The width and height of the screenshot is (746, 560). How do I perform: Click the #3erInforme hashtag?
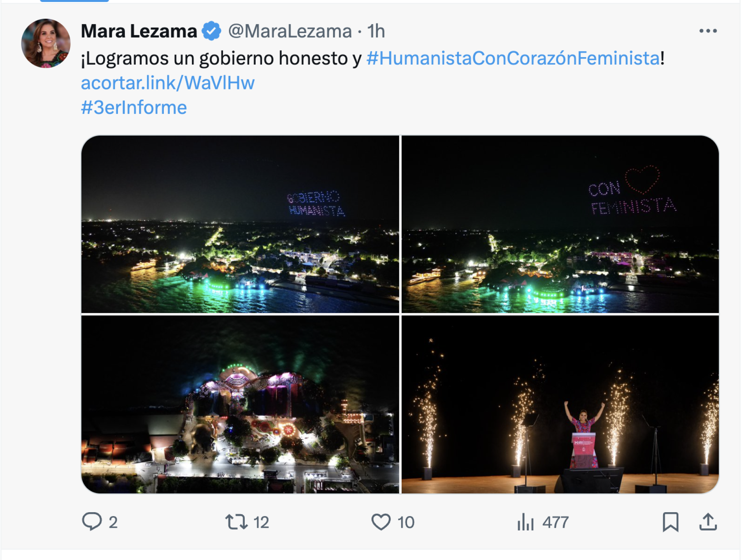134,107
